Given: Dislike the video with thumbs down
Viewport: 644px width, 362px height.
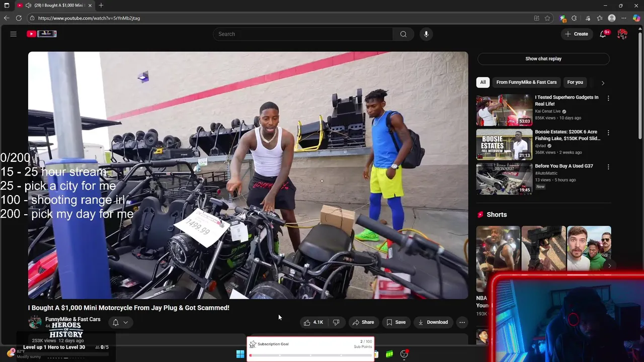Looking at the screenshot, I should point(336,322).
